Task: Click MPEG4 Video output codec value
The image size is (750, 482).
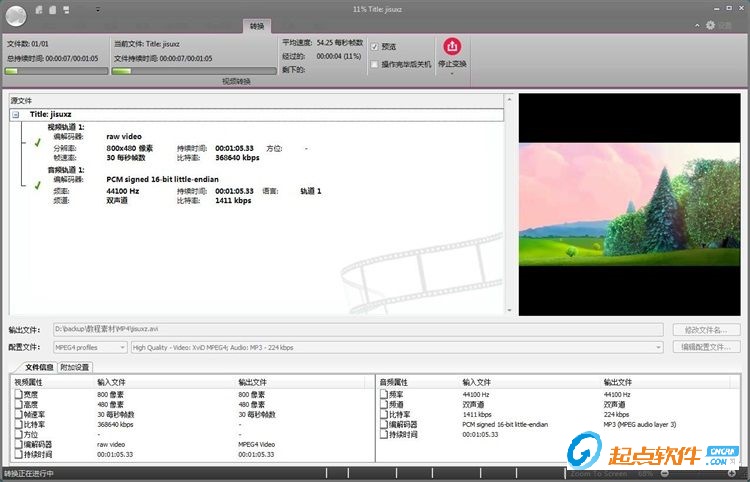Action: pos(256,445)
